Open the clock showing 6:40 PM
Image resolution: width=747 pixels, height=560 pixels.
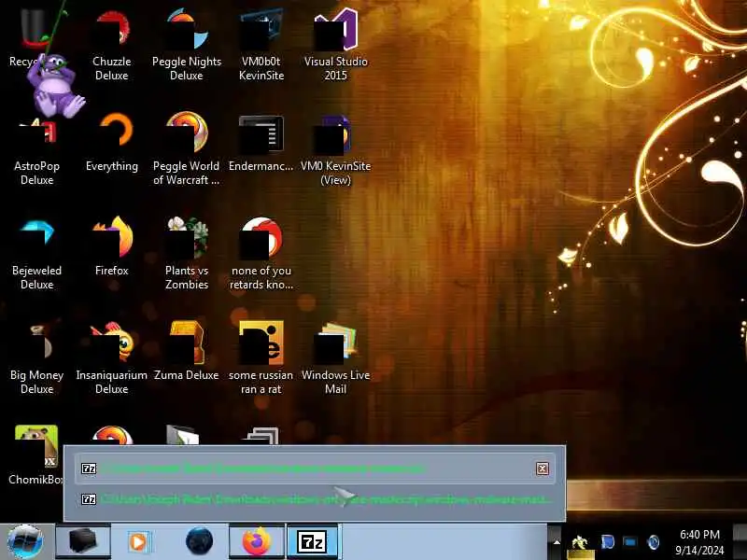coord(699,542)
